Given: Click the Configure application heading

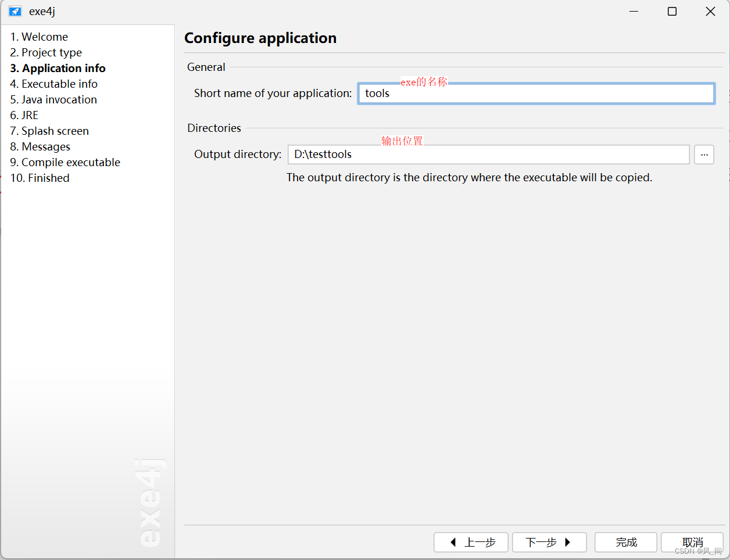Looking at the screenshot, I should tap(260, 38).
